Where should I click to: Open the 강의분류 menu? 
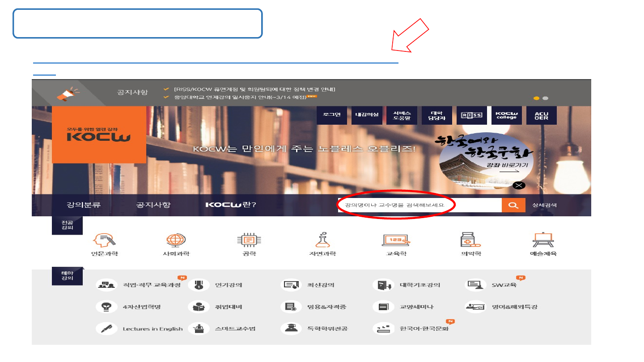84,205
